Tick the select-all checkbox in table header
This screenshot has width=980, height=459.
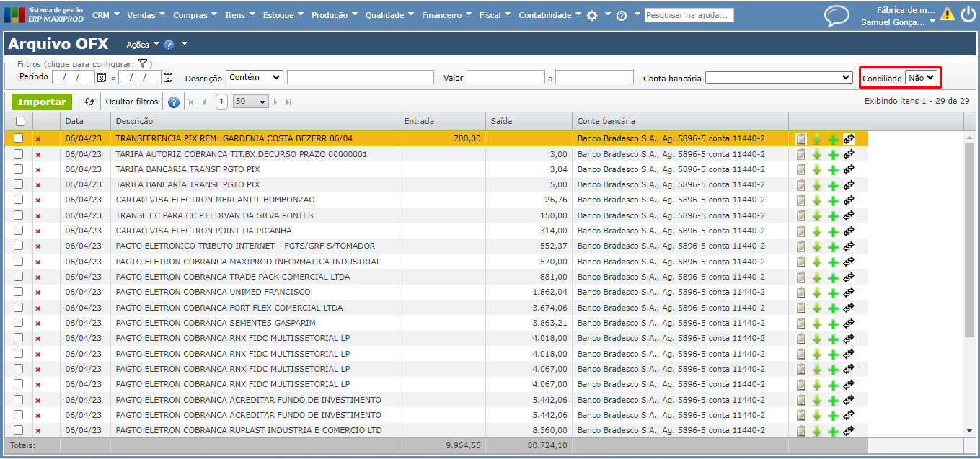click(x=20, y=122)
